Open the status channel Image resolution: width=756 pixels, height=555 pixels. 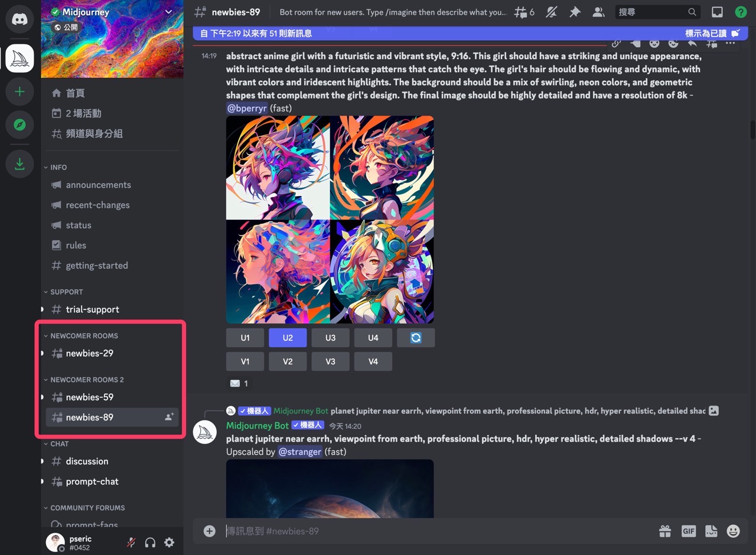[x=112, y=225]
